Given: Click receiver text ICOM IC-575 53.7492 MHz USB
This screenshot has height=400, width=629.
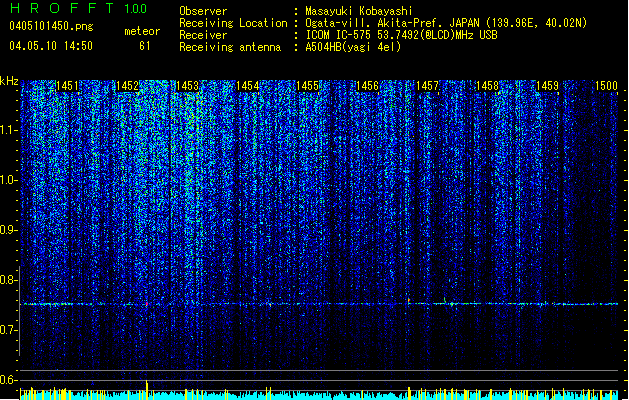Looking at the screenshot, I should click(401, 35).
